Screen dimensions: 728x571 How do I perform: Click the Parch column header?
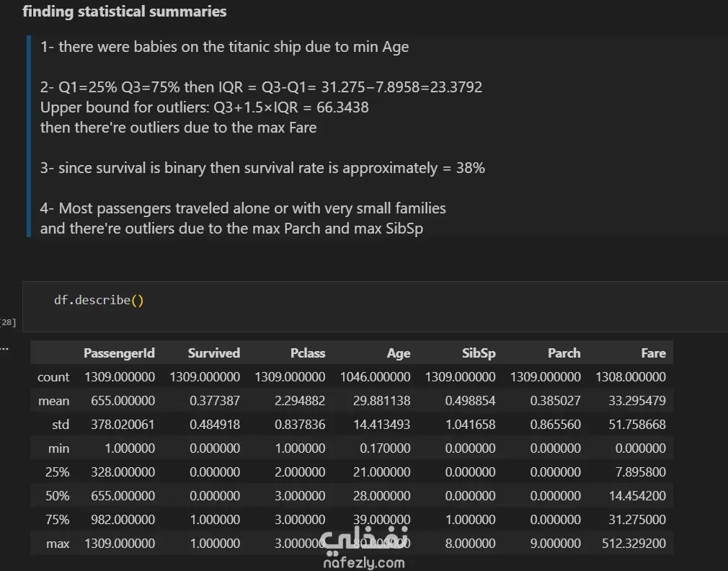coord(564,353)
